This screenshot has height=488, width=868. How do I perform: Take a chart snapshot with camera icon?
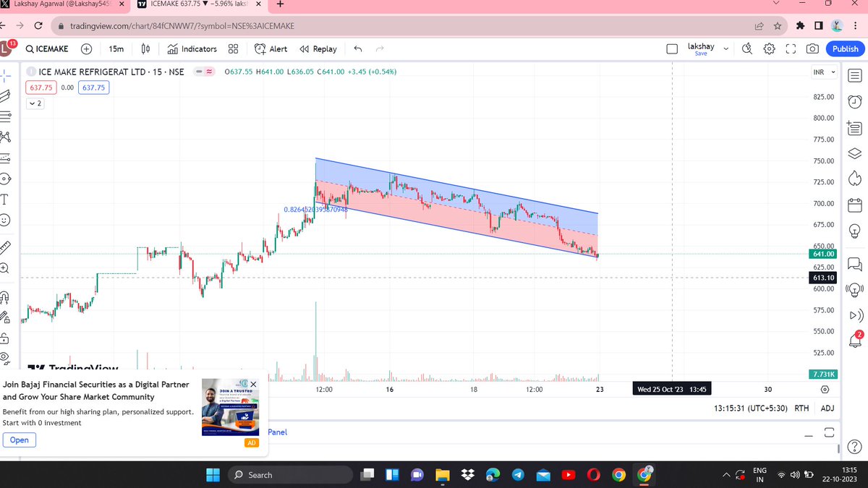812,49
